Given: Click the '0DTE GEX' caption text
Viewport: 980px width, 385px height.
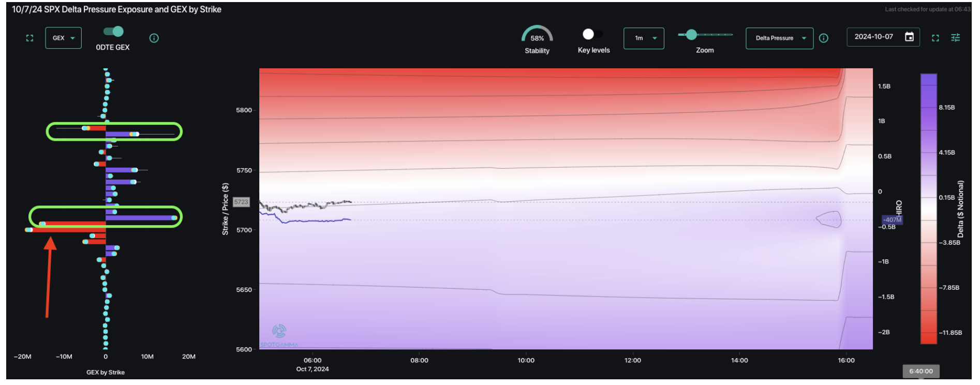Looking at the screenshot, I should 113,47.
